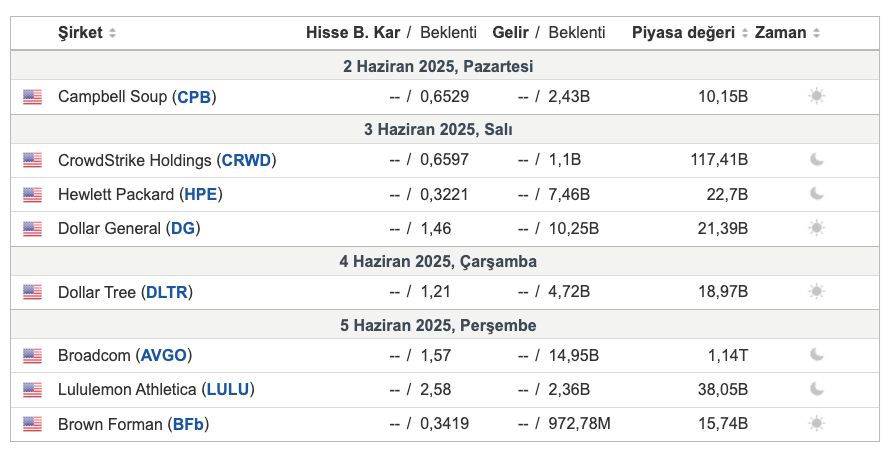This screenshot has height=454, width=888.
Task: Open the HPE ticker link
Action: [200, 194]
